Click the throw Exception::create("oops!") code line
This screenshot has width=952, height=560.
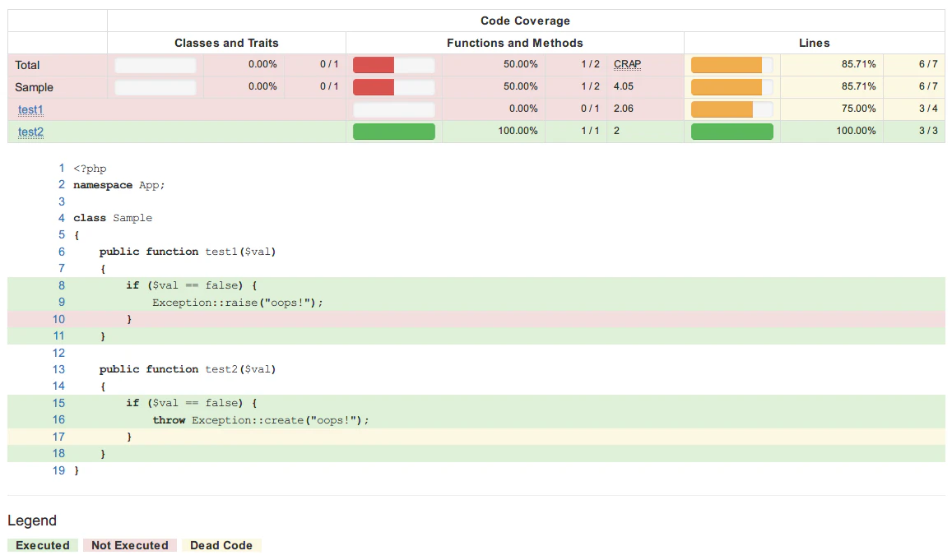click(261, 420)
